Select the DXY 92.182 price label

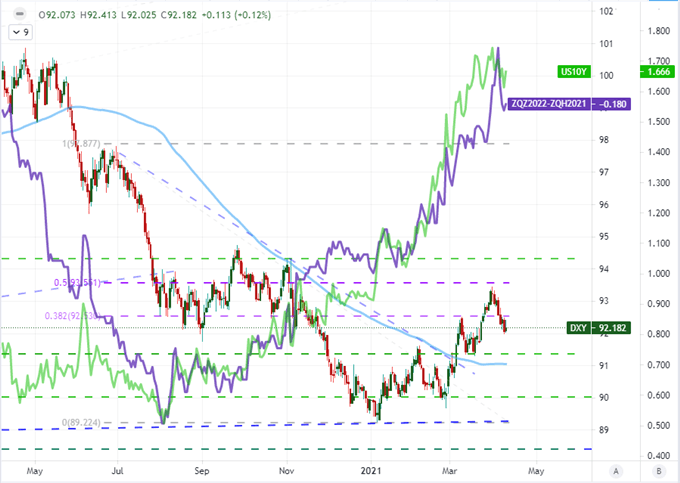pos(598,328)
